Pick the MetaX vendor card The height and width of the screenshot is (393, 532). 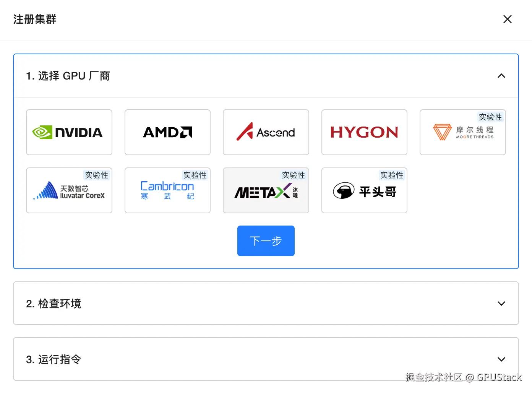point(266,190)
